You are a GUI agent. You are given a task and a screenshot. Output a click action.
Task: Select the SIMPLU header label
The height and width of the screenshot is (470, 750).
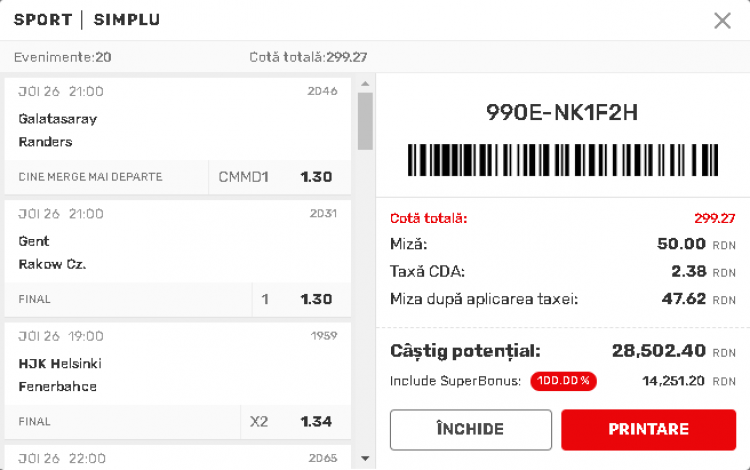coord(127,20)
